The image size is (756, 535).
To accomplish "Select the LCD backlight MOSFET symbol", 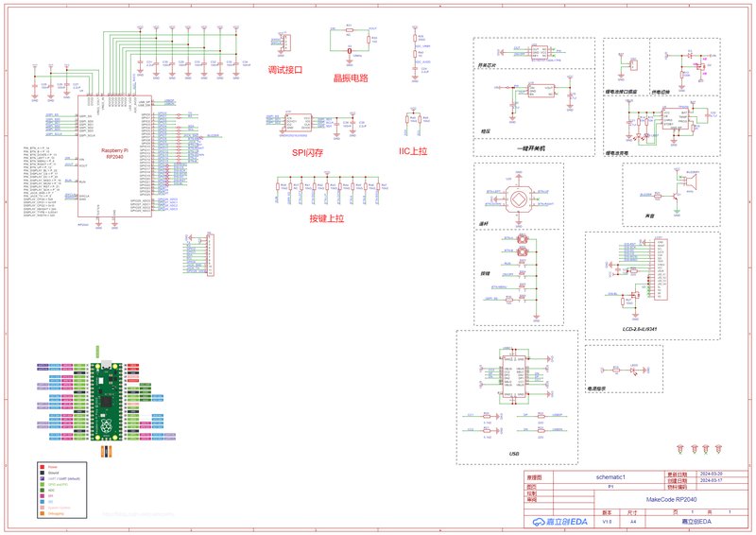I will coord(634,294).
